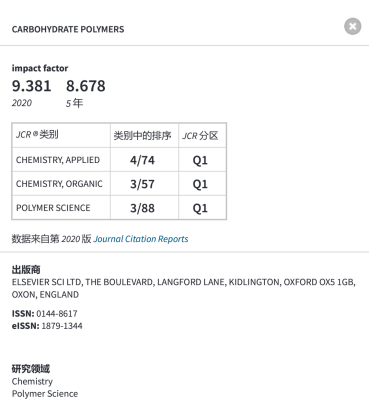Click the POLYMER SCIENCE category cell
Image resolution: width=369 pixels, height=415 pixels.
tap(61, 208)
